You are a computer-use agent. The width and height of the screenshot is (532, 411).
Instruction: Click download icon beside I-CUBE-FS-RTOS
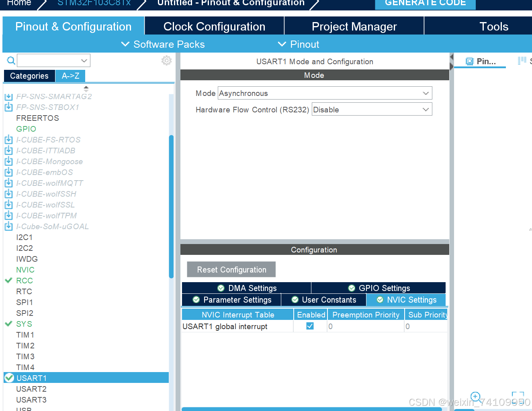coord(8,140)
